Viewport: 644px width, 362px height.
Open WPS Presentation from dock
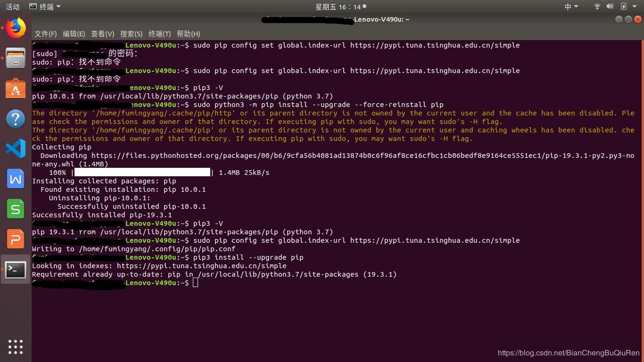pos(16,239)
